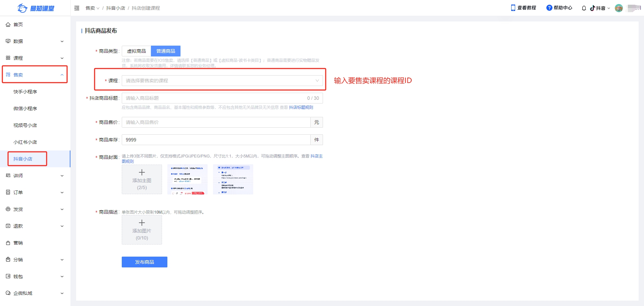Image resolution: width=644 pixels, height=306 pixels.
Task: Click the 数据 chart icon
Action: (8, 41)
